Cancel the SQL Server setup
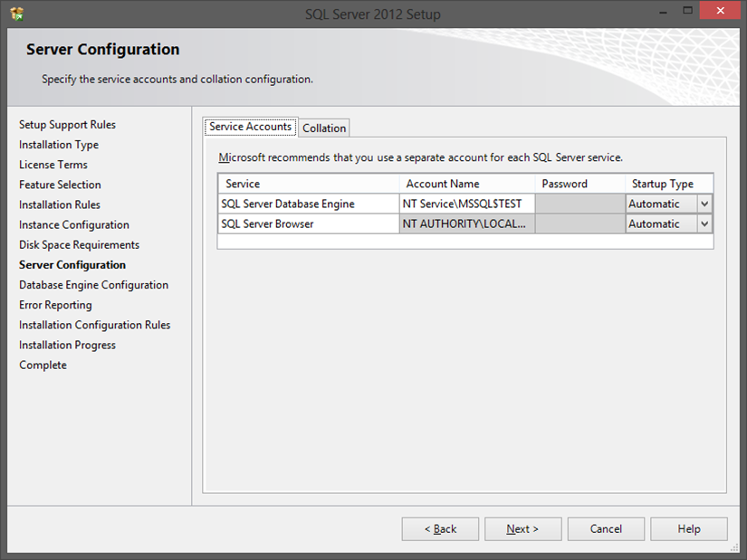 606,529
